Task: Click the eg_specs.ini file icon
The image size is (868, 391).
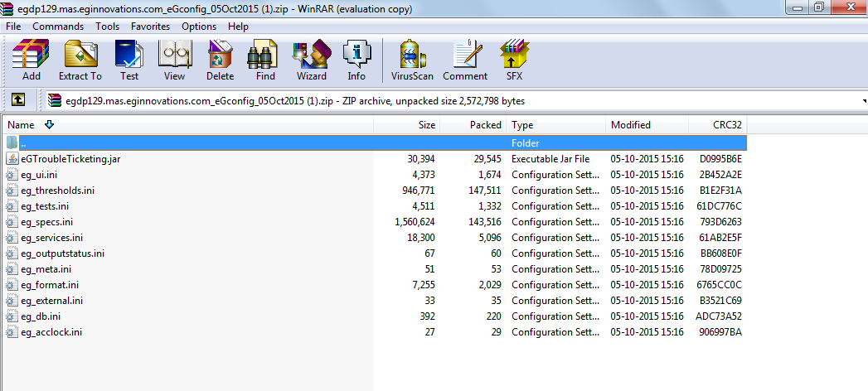Action: (x=12, y=222)
